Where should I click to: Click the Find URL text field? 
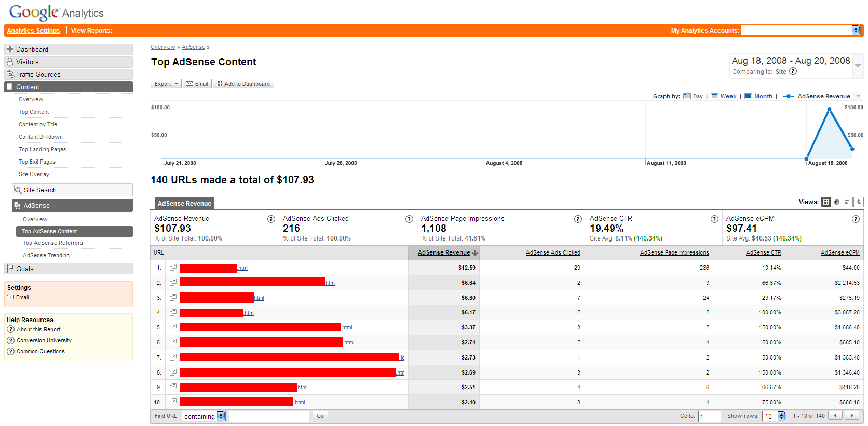269,416
